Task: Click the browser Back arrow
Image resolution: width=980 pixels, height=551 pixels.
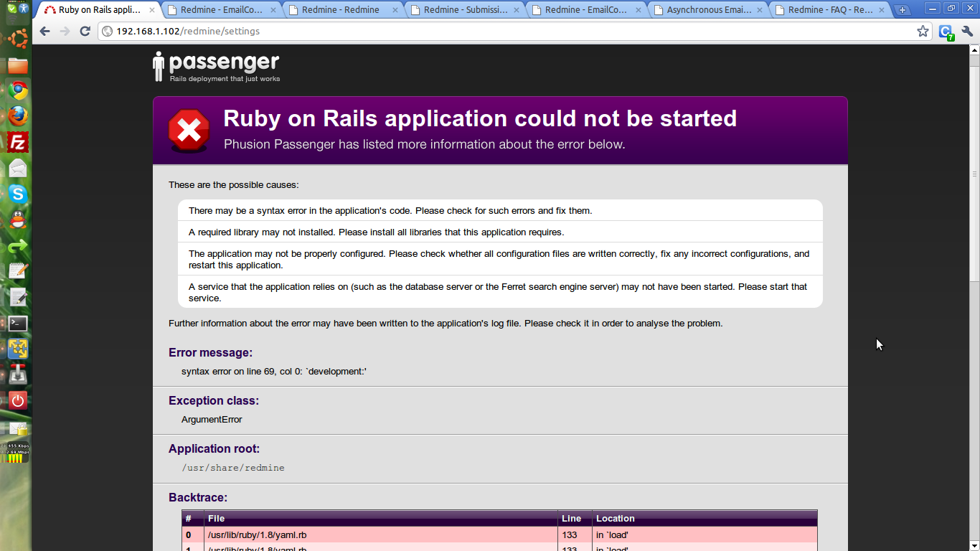Action: (x=45, y=31)
